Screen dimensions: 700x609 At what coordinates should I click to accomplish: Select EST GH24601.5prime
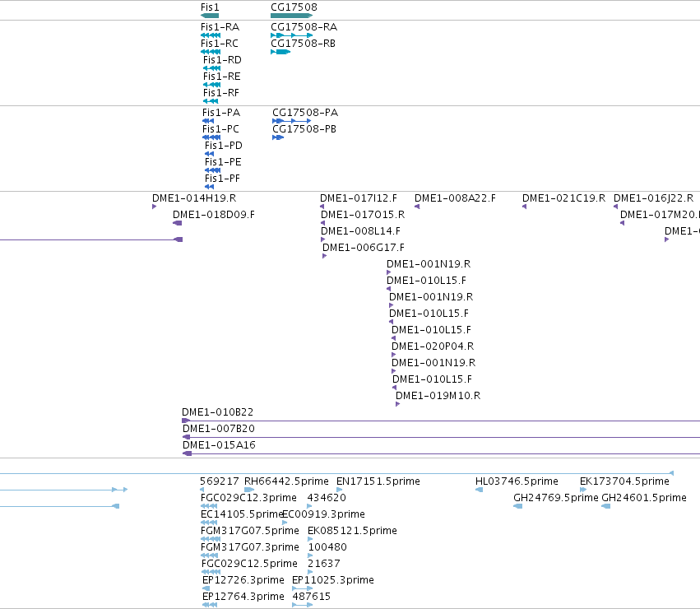click(x=644, y=498)
